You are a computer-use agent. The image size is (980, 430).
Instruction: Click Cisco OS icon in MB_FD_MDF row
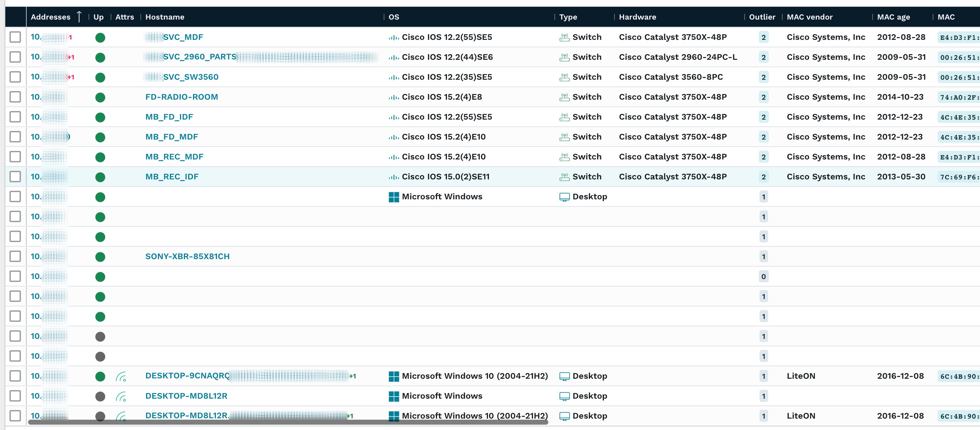pyautogui.click(x=394, y=137)
